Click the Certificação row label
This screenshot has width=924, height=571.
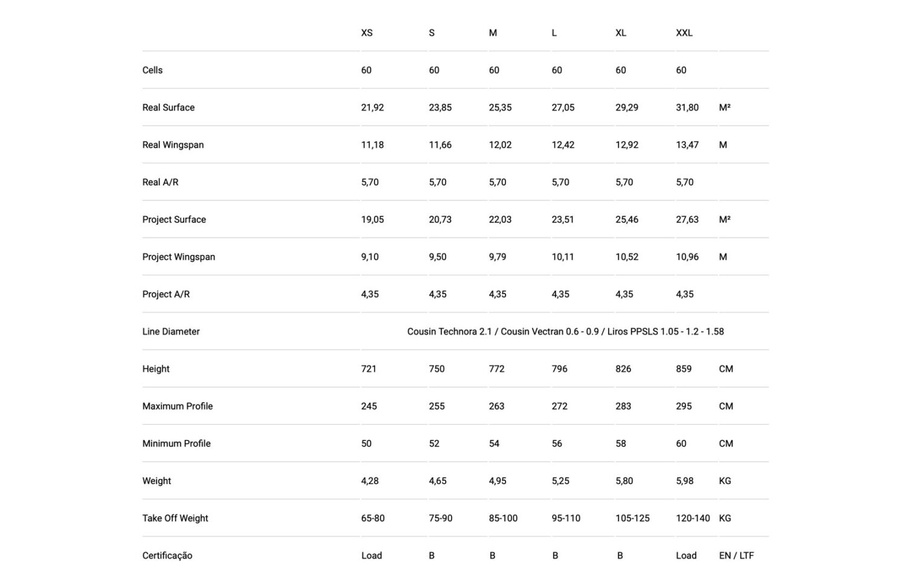[x=167, y=556]
